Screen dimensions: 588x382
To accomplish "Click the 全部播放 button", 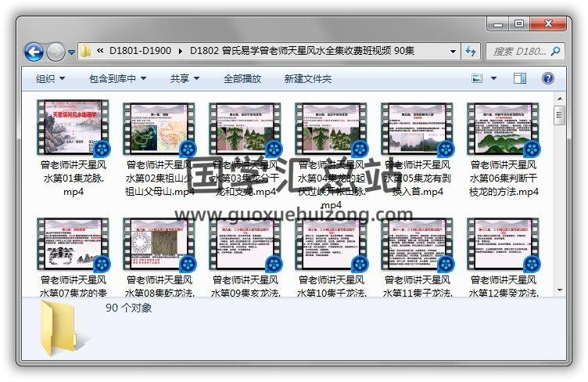I will (x=242, y=78).
